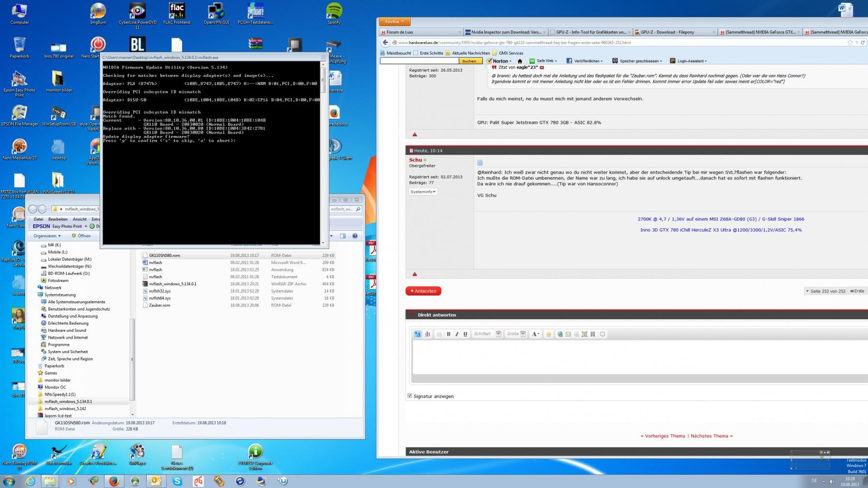Open the orange Firefox menu button
Image resolution: width=868 pixels, height=488 pixels.
pos(394,22)
